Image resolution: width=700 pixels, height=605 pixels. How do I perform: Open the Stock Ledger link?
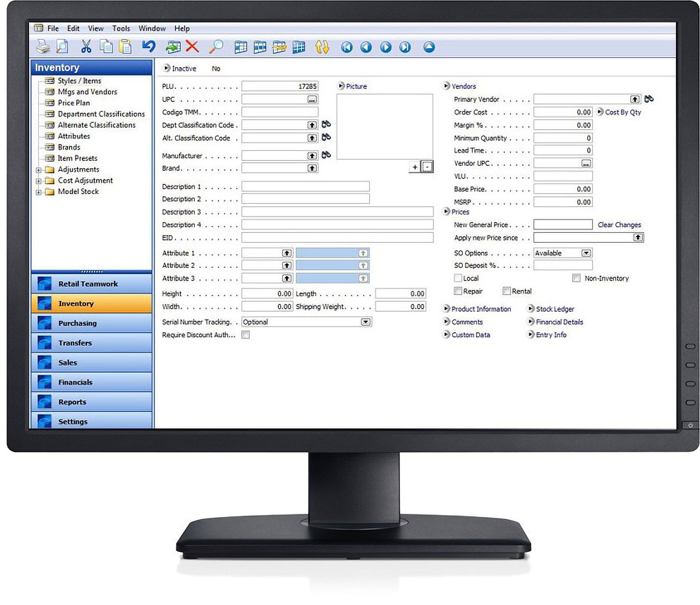click(x=554, y=309)
